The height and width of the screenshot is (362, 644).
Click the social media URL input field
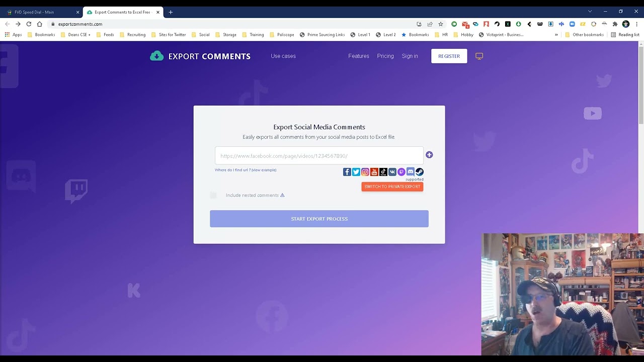pos(319,156)
